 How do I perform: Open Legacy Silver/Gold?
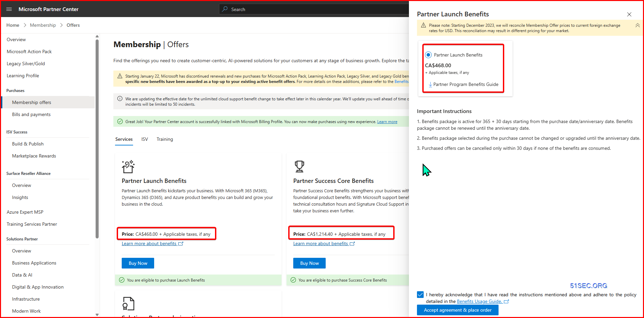(26, 64)
